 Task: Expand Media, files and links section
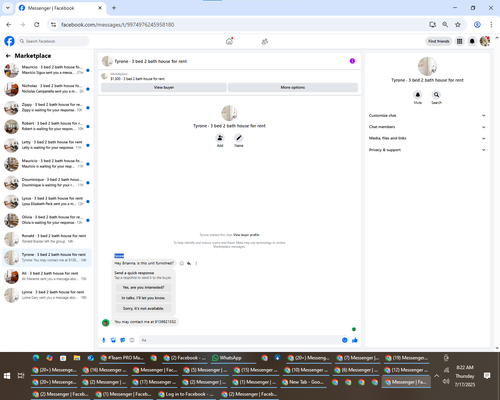coord(427,138)
